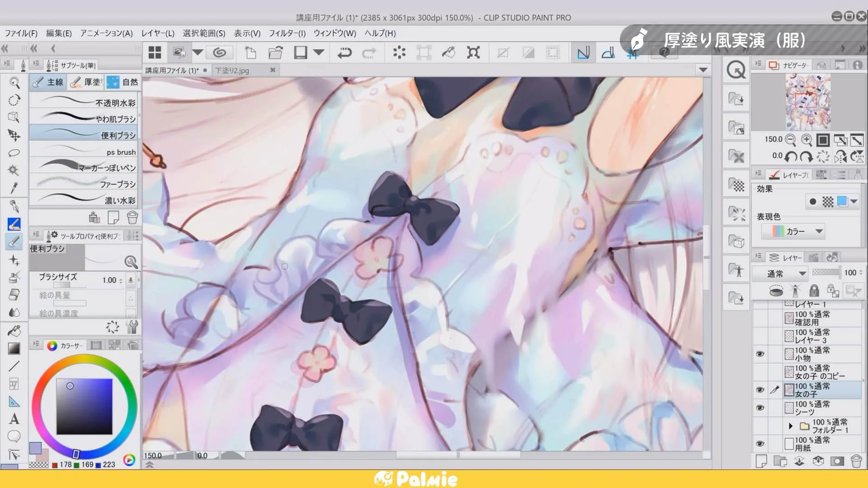Select the 厚塗 sub tool group
The image size is (868, 488).
[x=87, y=82]
